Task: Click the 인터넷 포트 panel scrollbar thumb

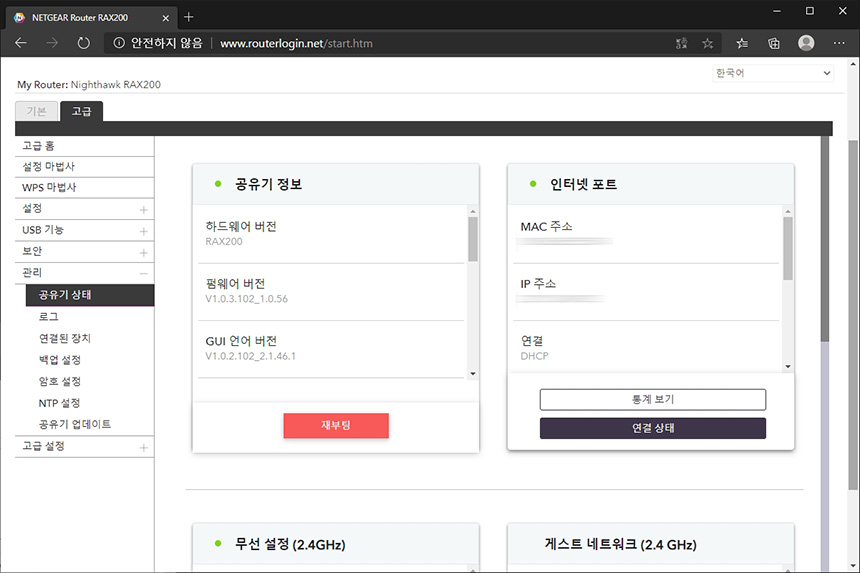Action: point(788,248)
